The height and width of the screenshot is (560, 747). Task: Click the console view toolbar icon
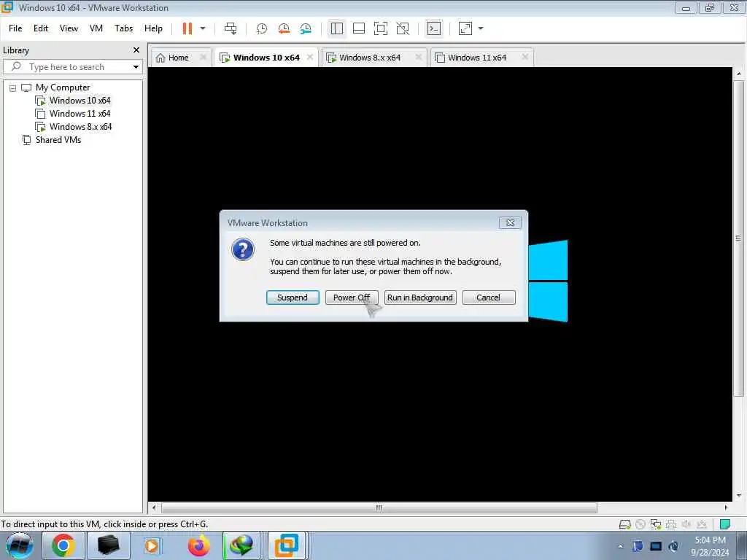(x=433, y=28)
